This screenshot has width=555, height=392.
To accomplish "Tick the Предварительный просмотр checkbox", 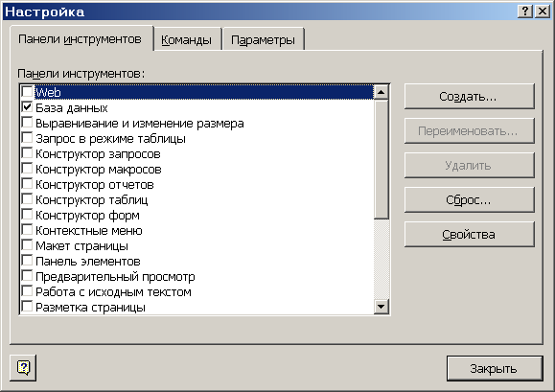I will coord(27,276).
